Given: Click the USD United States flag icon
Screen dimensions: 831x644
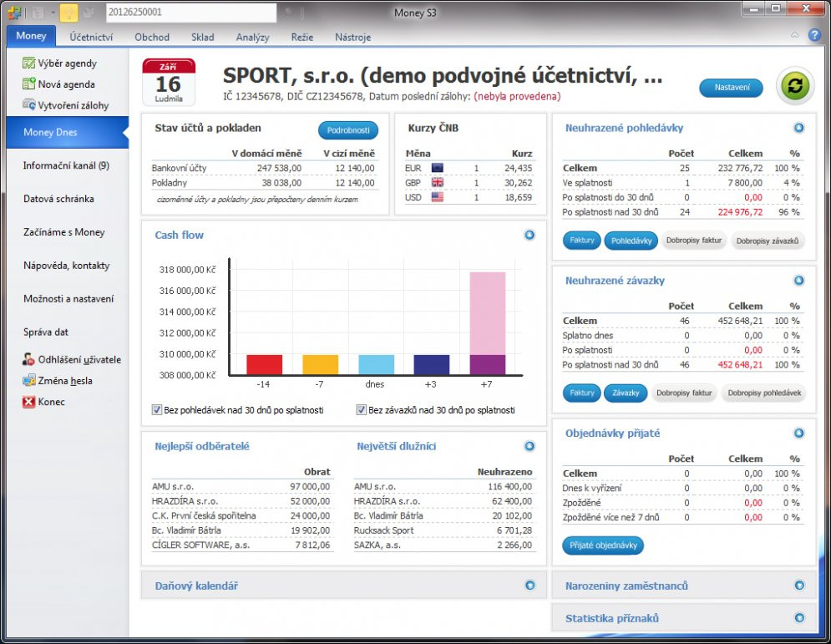Looking at the screenshot, I should 438,197.
